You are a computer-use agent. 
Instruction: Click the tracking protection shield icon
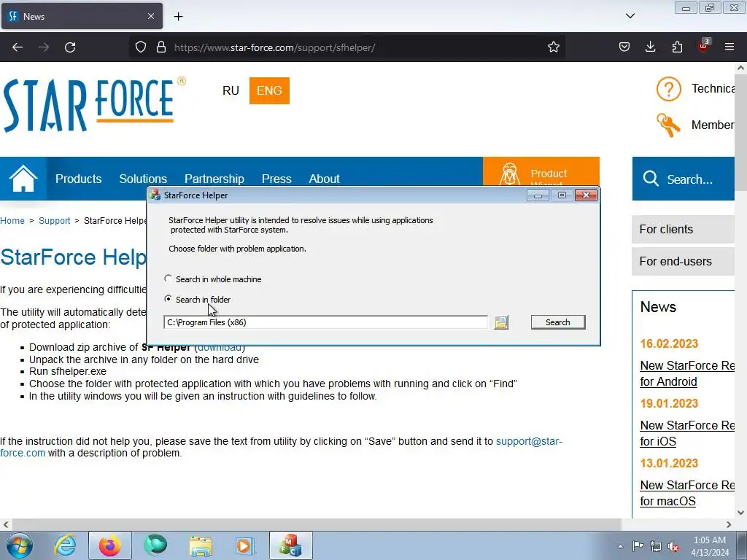(141, 47)
